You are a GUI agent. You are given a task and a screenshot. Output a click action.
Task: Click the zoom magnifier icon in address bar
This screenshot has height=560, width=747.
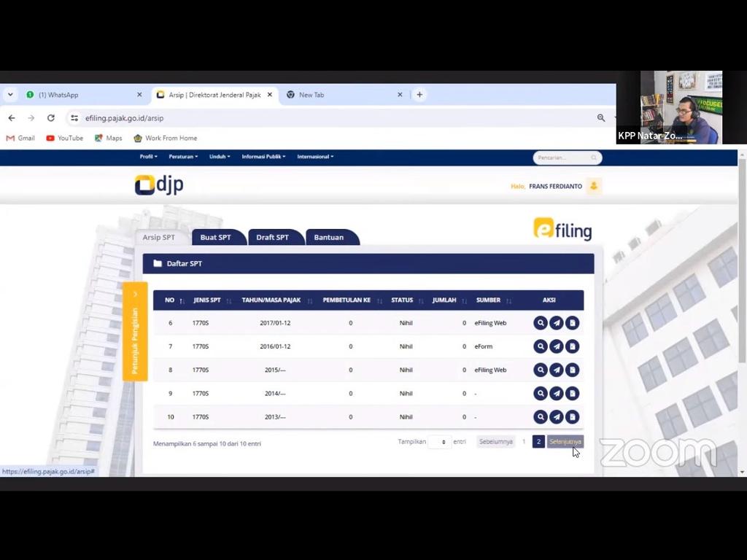click(601, 118)
